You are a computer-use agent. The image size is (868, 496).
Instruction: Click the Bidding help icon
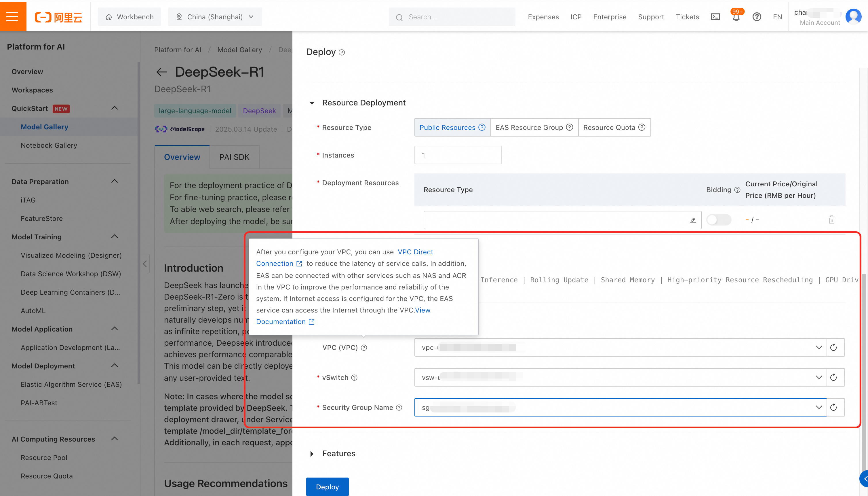tap(737, 190)
